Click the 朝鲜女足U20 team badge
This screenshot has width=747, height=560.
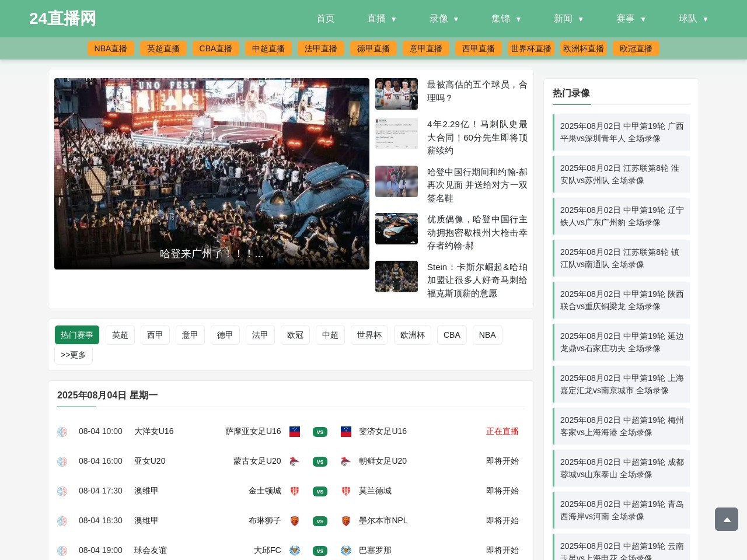(345, 461)
